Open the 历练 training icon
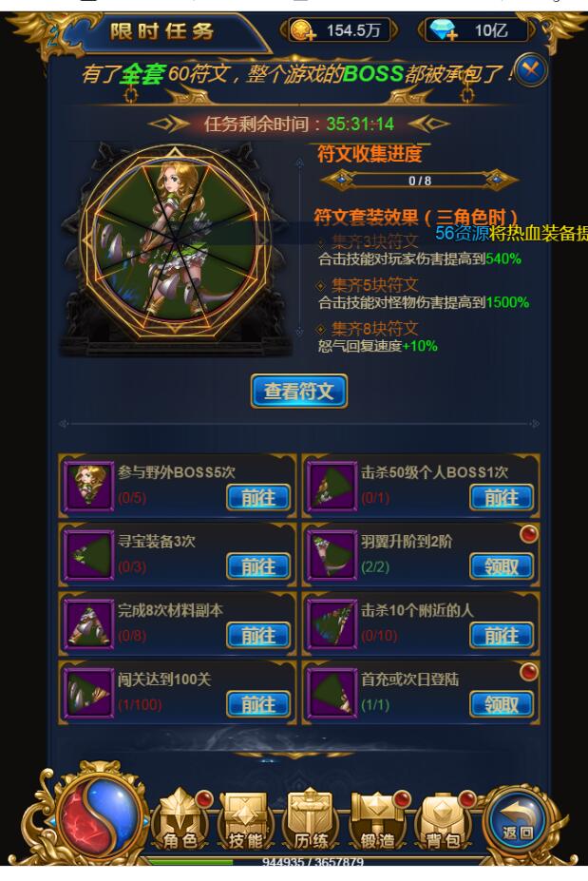Viewport: 588px width, 881px height. click(x=312, y=820)
